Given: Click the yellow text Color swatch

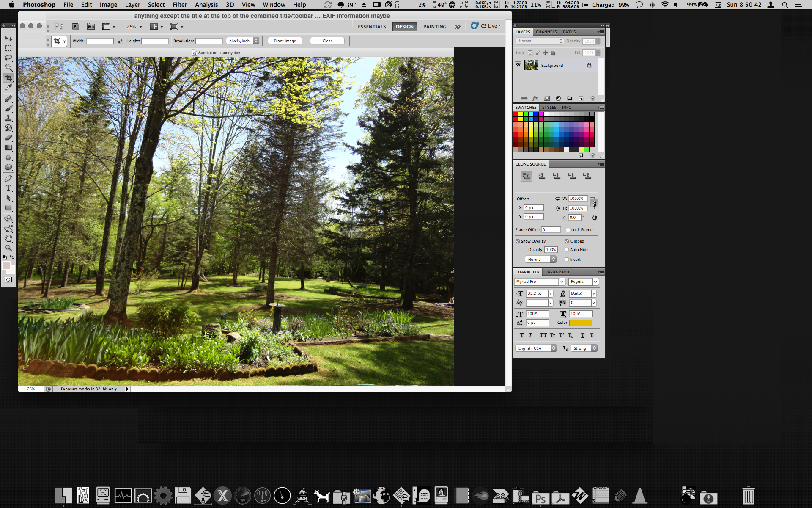Looking at the screenshot, I should click(580, 323).
